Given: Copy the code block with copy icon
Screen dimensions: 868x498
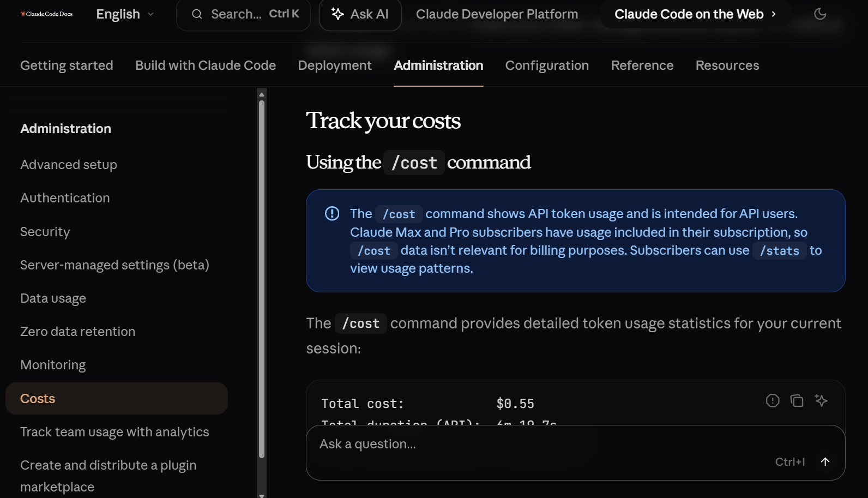Looking at the screenshot, I should coord(797,401).
